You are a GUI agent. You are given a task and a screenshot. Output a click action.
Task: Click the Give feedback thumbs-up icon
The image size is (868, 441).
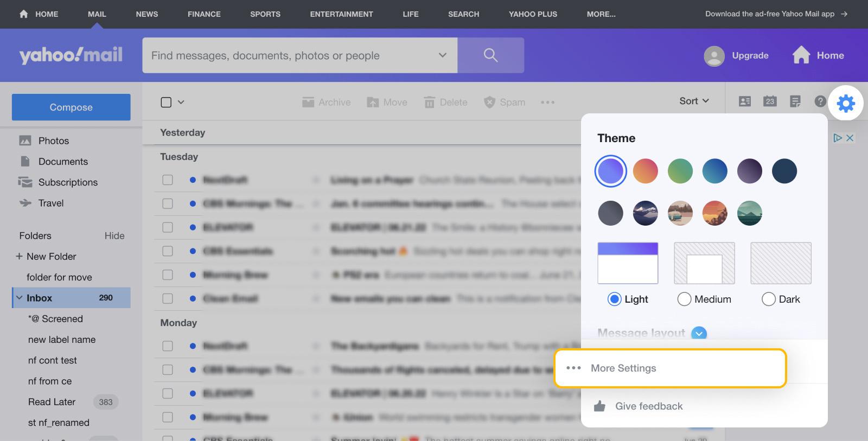[x=599, y=406]
